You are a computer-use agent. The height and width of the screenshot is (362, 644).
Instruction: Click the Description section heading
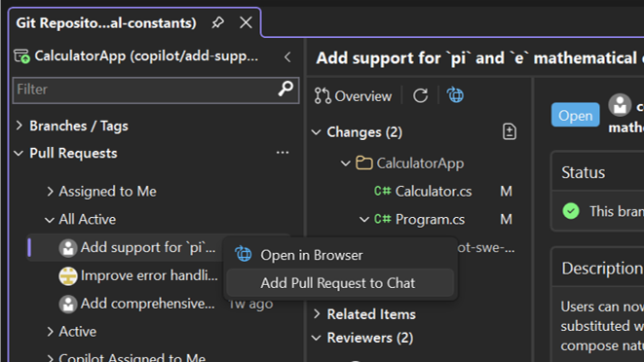click(x=602, y=269)
